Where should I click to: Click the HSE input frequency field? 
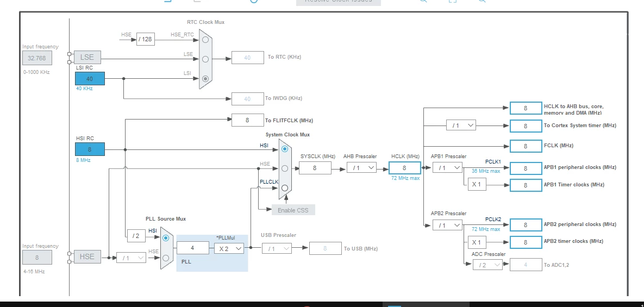37,258
